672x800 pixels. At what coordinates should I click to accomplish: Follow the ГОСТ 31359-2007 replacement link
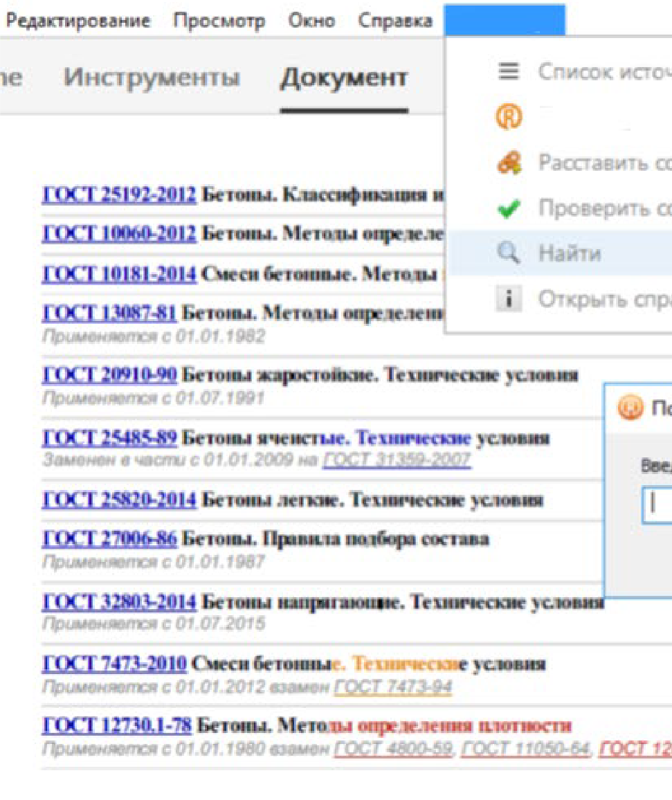(397, 460)
